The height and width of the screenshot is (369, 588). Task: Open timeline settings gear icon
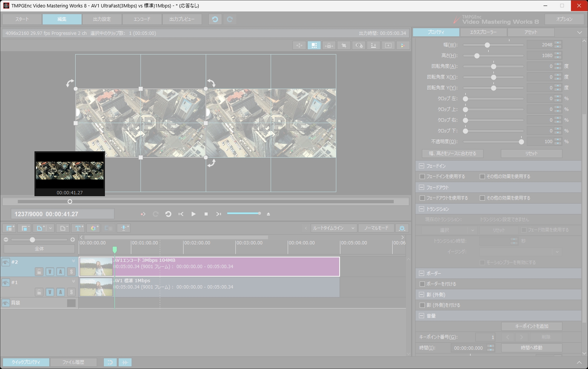pyautogui.click(x=402, y=228)
